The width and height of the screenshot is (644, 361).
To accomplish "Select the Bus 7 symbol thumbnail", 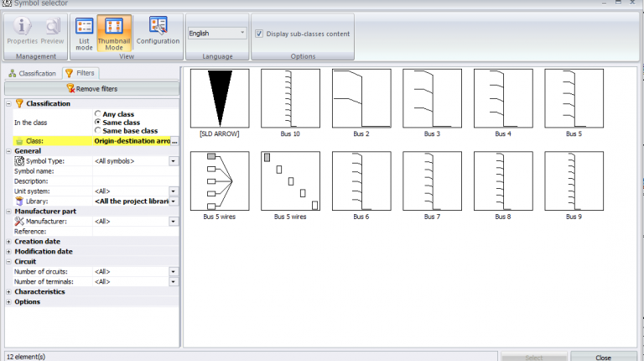I will click(x=432, y=180).
